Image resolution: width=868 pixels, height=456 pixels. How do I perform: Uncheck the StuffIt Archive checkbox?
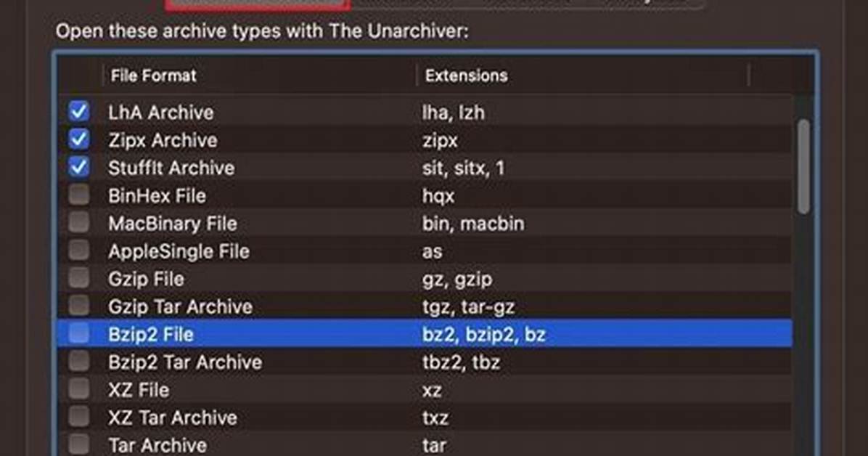pyautogui.click(x=78, y=167)
